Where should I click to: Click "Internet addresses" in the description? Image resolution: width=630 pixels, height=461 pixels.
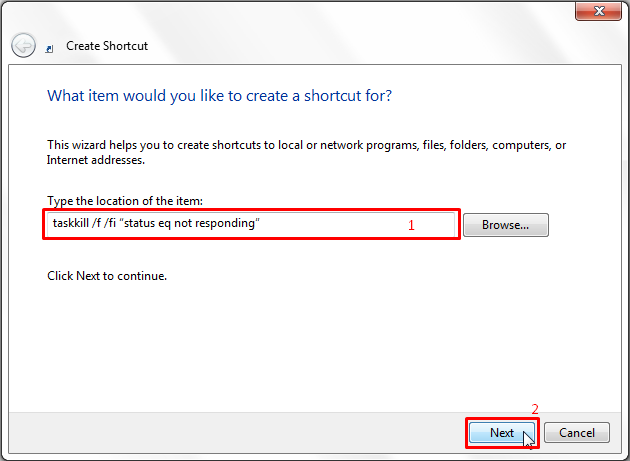tap(96, 159)
